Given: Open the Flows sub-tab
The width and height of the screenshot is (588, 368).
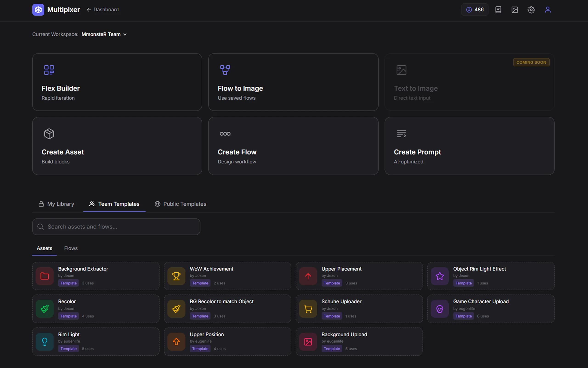Looking at the screenshot, I should 71,248.
